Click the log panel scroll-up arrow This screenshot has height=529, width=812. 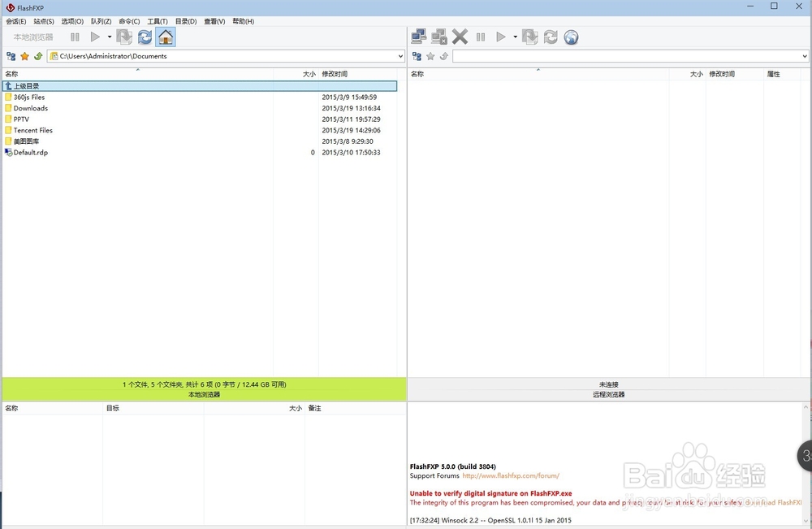click(806, 408)
